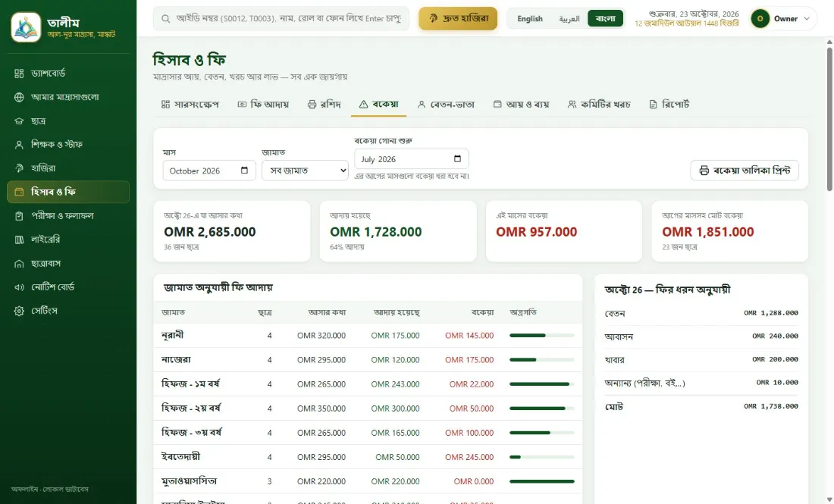Open the ফি আদায় tab
Image resolution: width=834 pixels, height=504 pixels.
pos(263,104)
